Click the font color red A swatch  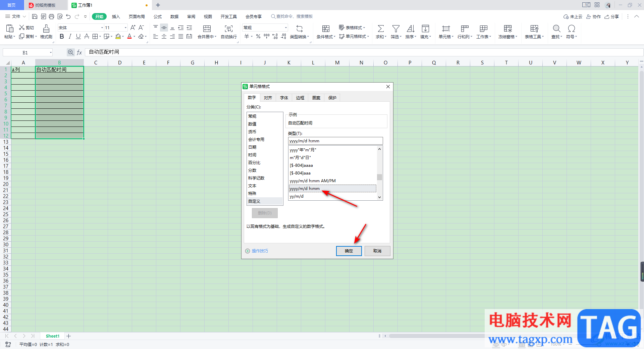[x=129, y=36]
